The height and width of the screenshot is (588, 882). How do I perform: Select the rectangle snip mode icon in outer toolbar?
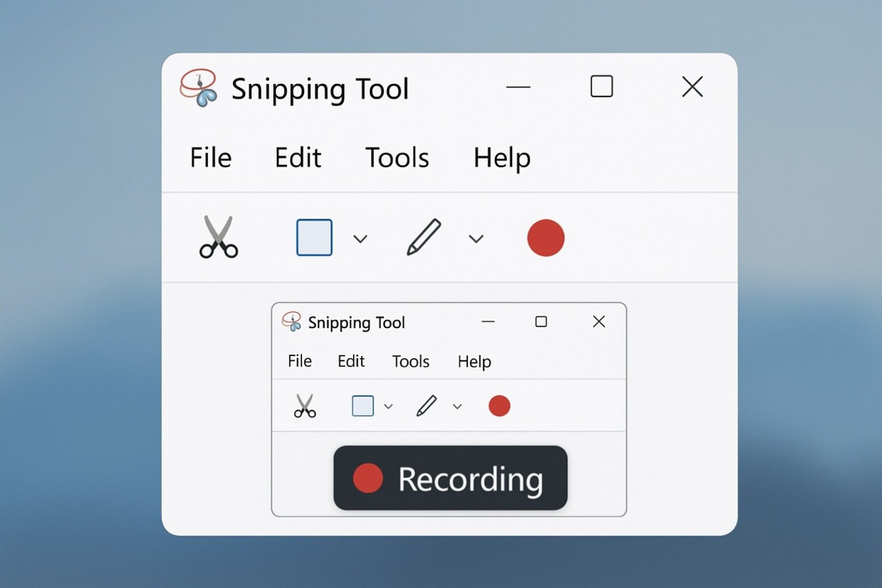click(314, 238)
